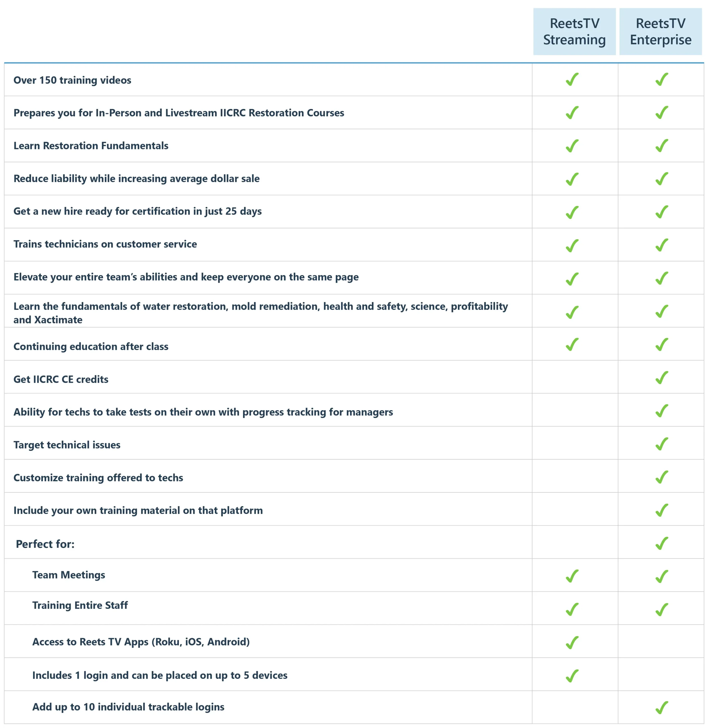Click 'Include your own training material' row text
The image size is (707, 728).
click(138, 510)
